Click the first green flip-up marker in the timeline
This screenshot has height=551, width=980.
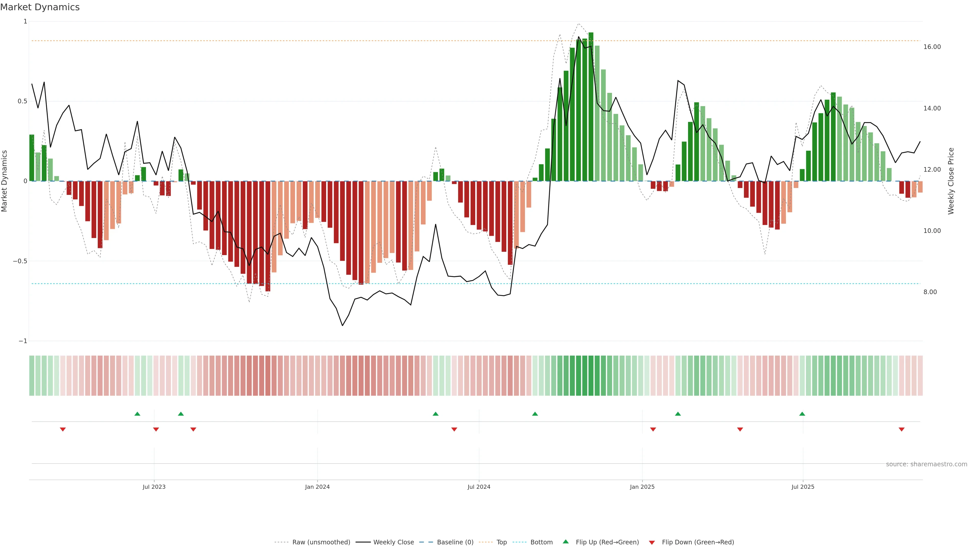pos(137,414)
